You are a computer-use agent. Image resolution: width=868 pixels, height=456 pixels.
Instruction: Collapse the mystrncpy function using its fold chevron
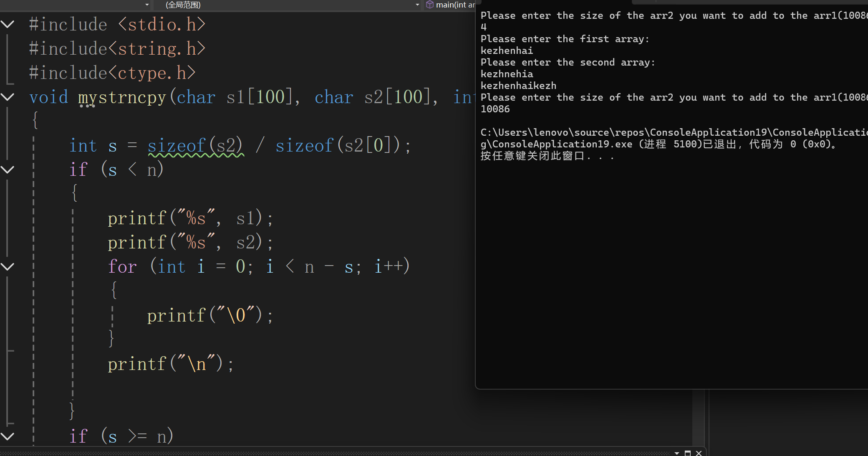coord(8,97)
